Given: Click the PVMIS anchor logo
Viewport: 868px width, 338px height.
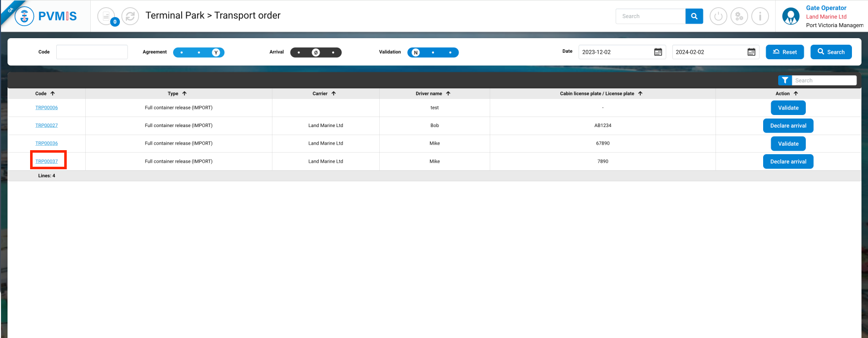Looking at the screenshot, I should point(24,16).
